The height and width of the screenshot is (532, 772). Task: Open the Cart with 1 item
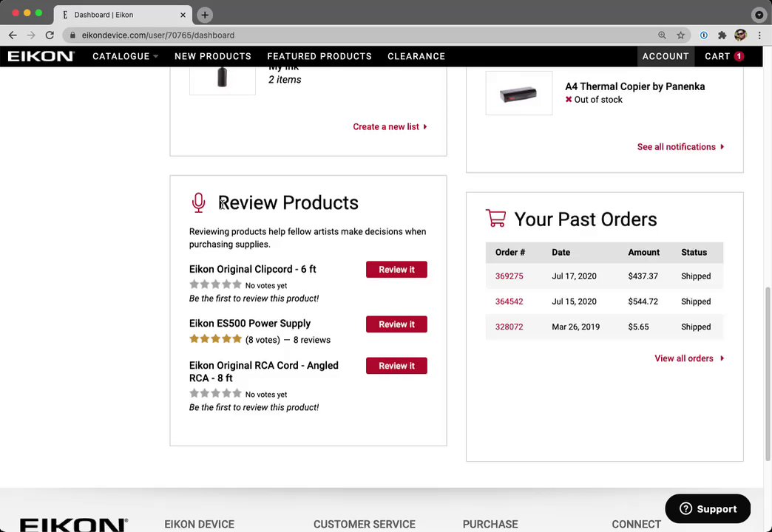pos(724,56)
